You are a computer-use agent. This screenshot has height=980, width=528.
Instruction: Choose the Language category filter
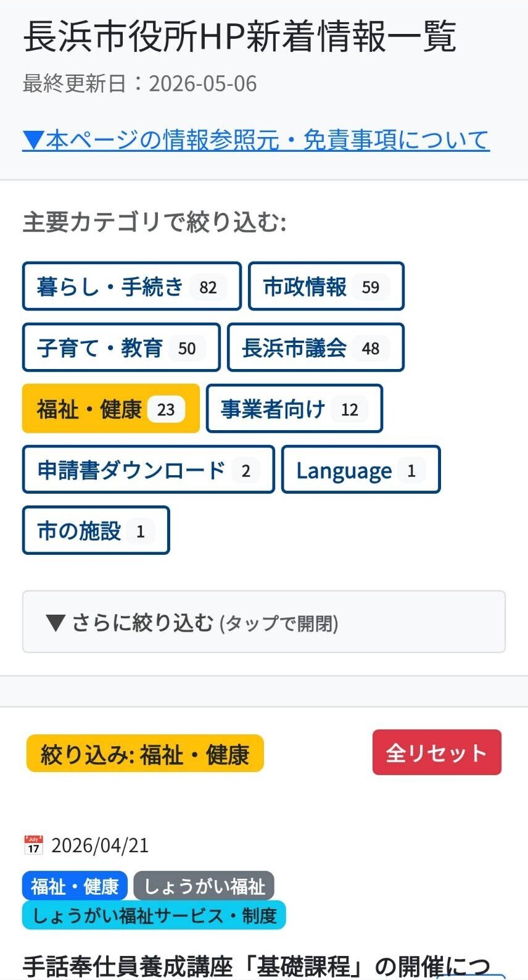coord(361,470)
